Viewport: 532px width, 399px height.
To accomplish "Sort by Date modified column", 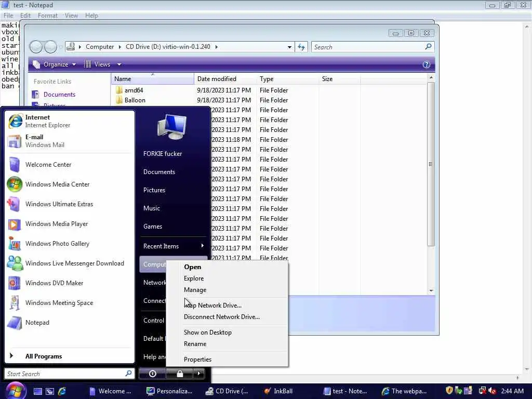I will tap(225, 79).
